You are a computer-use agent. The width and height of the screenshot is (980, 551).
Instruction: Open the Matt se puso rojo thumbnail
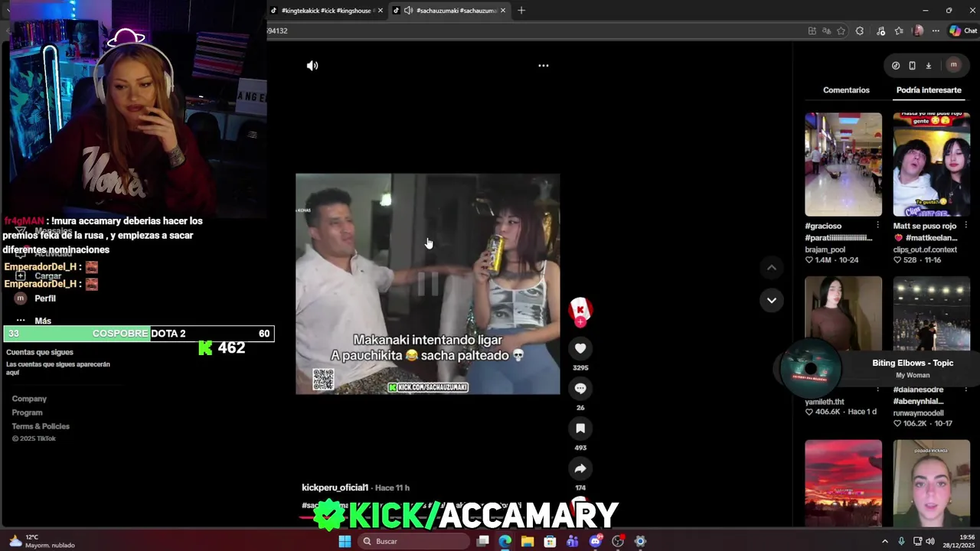click(x=931, y=165)
